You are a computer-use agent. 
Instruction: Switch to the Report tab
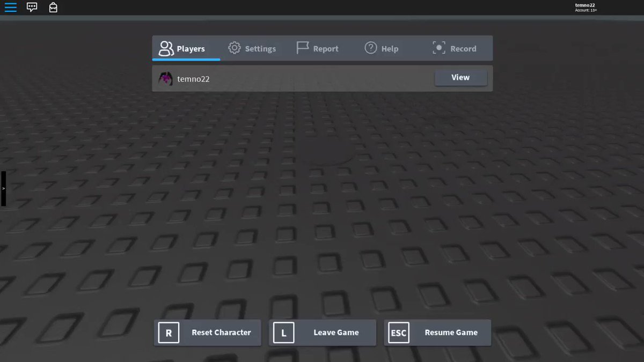[x=323, y=48]
